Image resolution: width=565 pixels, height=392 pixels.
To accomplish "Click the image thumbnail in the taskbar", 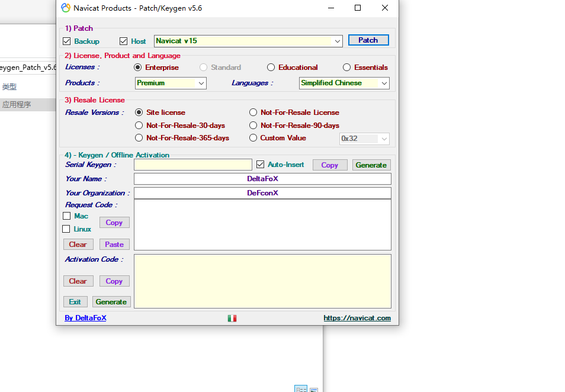I will 314,389.
